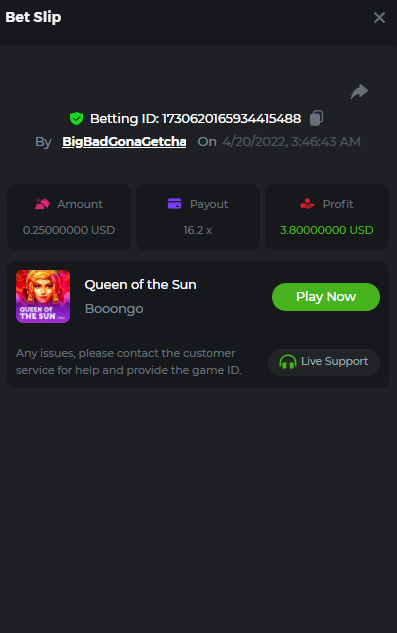Open Queen of the Sun game thumbnail
The width and height of the screenshot is (397, 633).
[x=43, y=297]
